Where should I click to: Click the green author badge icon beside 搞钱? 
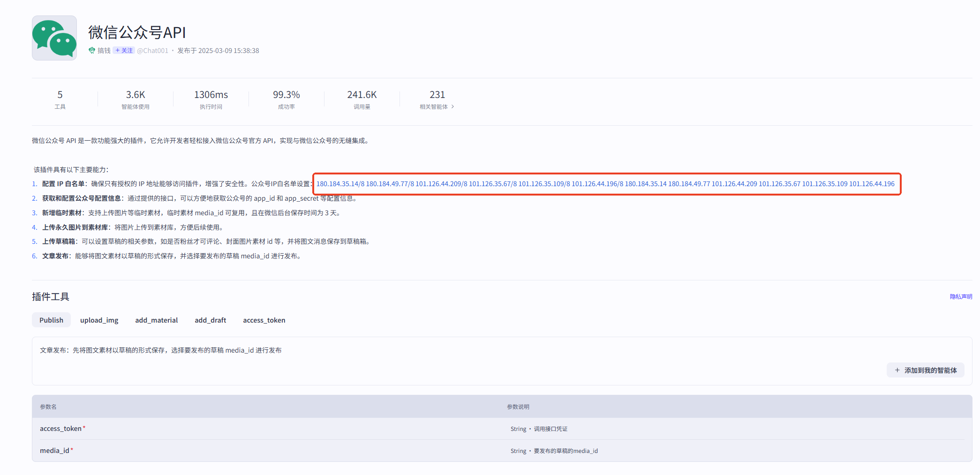(92, 51)
